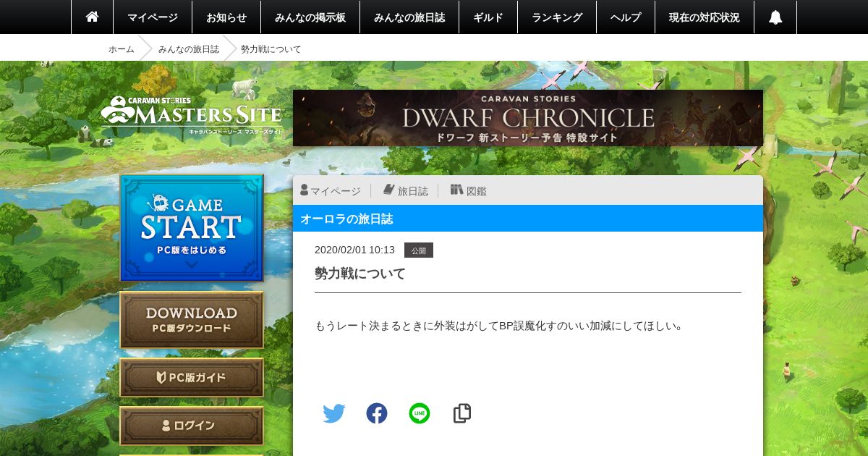868x456 pixels.
Task: Click ホーム breadcrumb link
Action: click(122, 49)
